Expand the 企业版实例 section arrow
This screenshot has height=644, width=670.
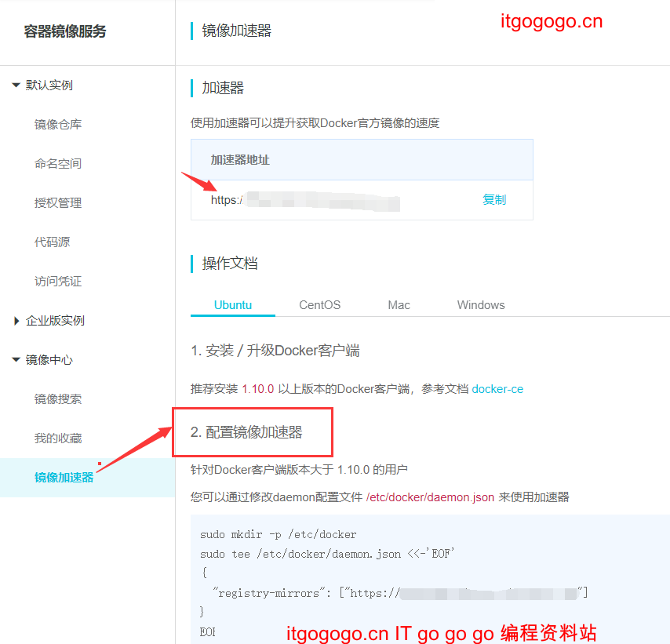(x=16, y=321)
